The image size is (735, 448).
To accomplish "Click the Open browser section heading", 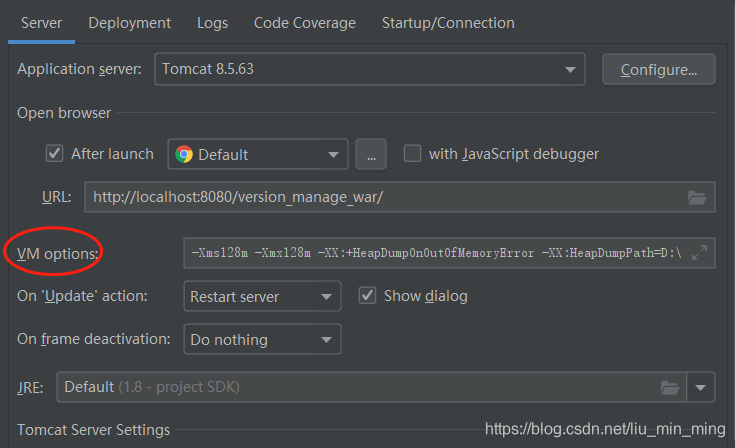I will 64,113.
